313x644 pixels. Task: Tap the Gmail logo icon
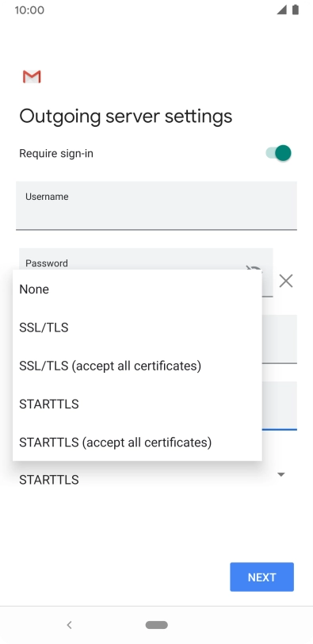point(32,76)
